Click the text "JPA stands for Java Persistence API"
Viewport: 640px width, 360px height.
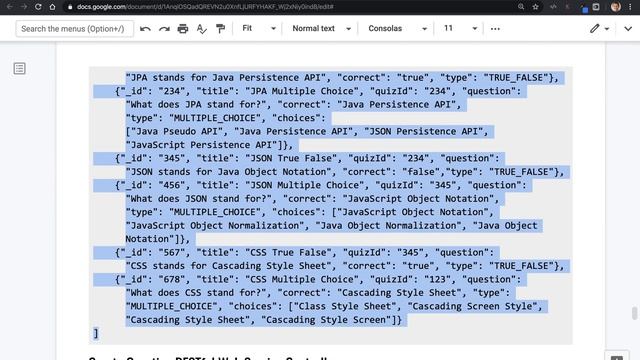tap(226, 78)
